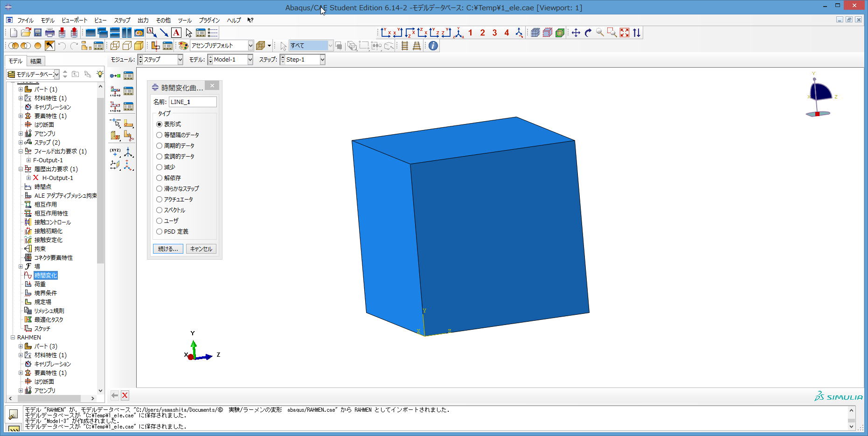868x436 pixels.
Task: Apply custom view number 1
Action: (x=471, y=33)
